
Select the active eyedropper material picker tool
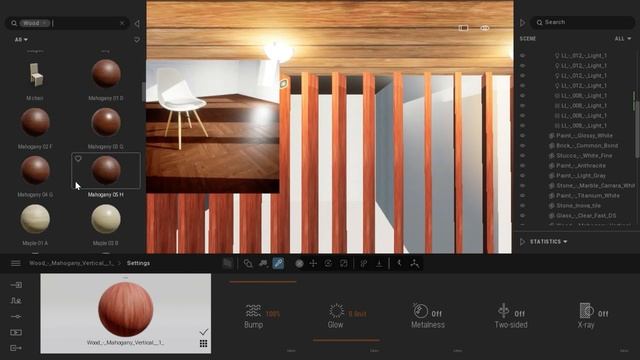(278, 263)
